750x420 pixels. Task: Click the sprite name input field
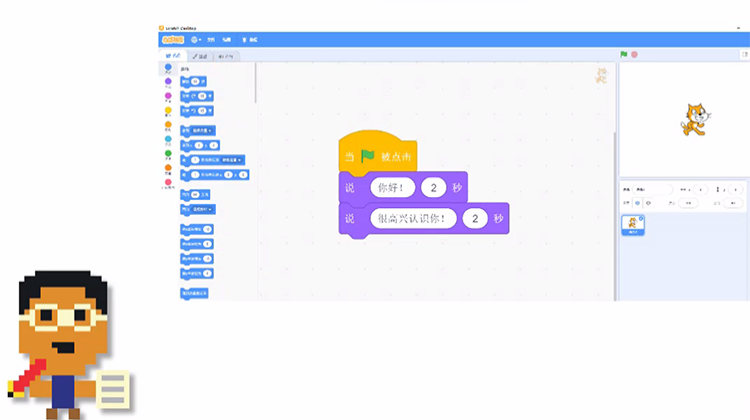[653, 188]
